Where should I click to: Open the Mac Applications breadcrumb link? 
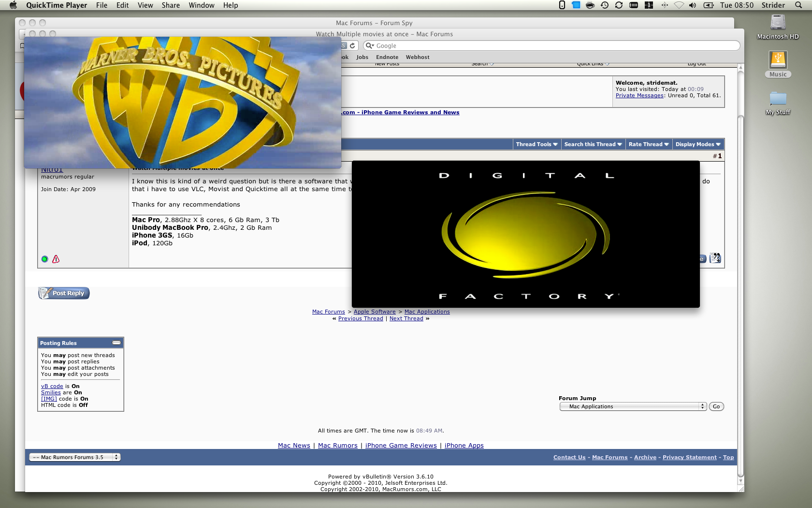pos(427,312)
